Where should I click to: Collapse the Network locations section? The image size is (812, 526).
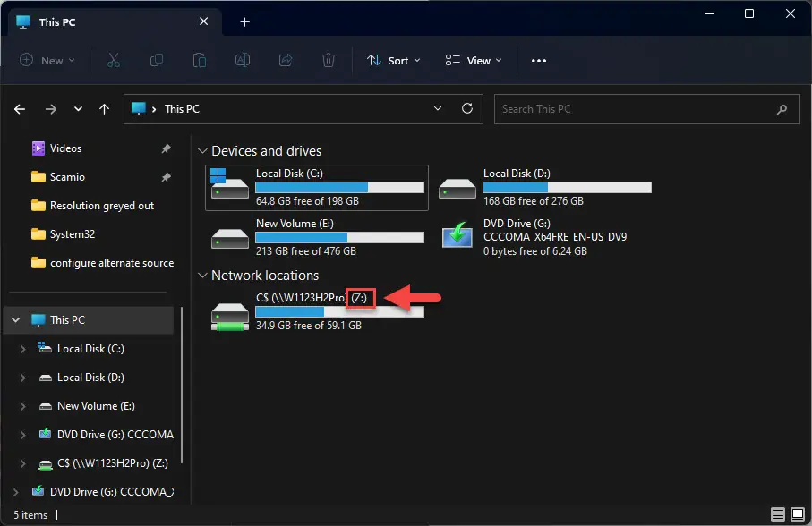coord(201,276)
